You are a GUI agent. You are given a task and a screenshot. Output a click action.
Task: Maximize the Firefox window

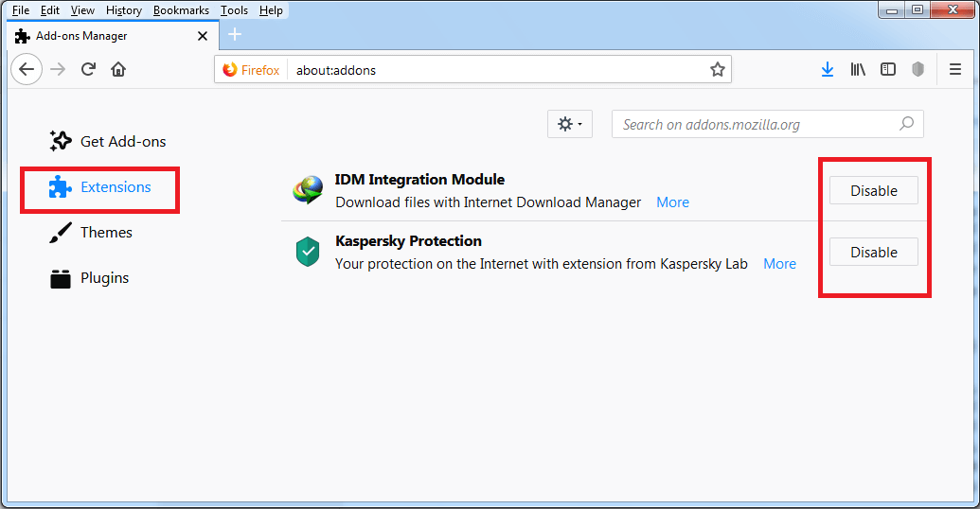[x=918, y=9]
